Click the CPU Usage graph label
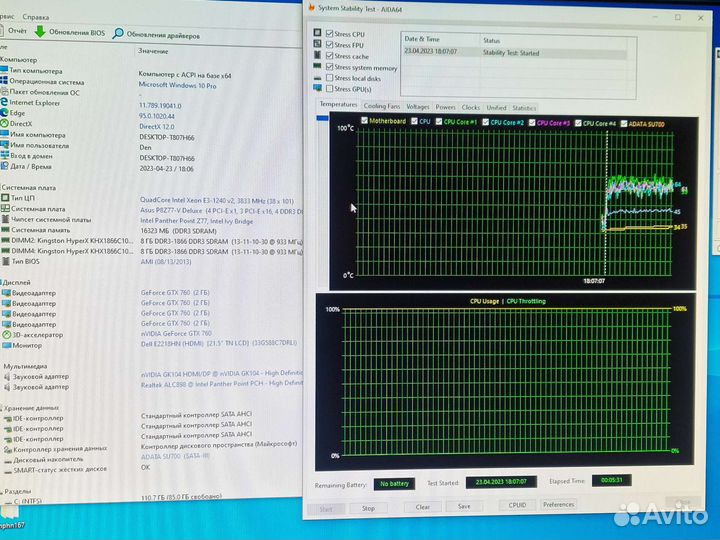720x540 pixels. 484,301
